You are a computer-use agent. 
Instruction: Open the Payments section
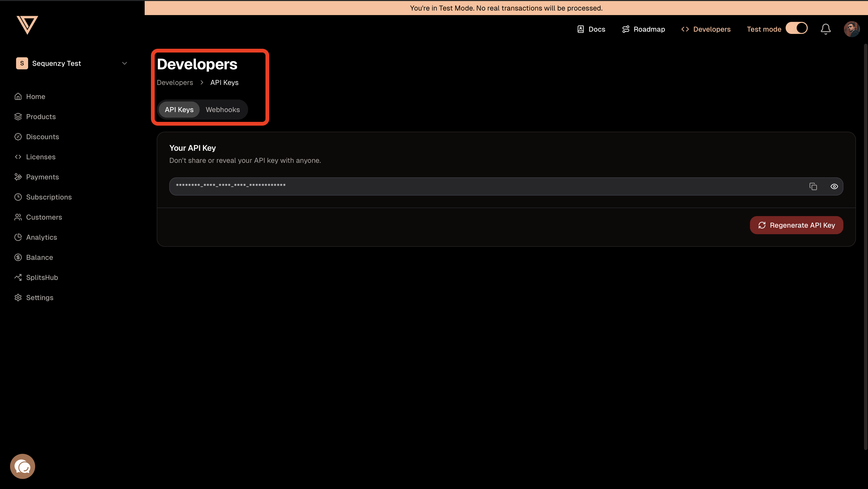[x=42, y=177]
